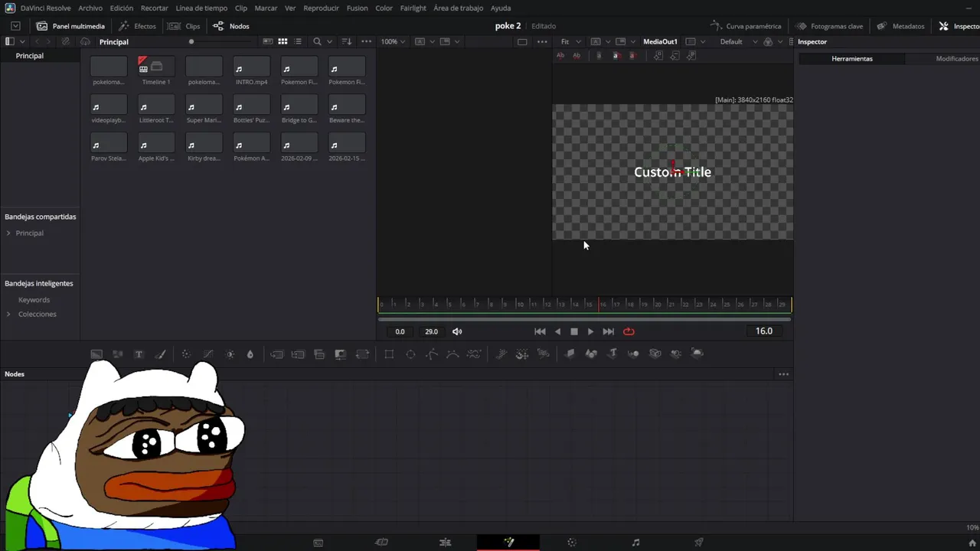Open the Edit page at bottom
Screen dimensions: 980x551
pyautogui.click(x=445, y=542)
